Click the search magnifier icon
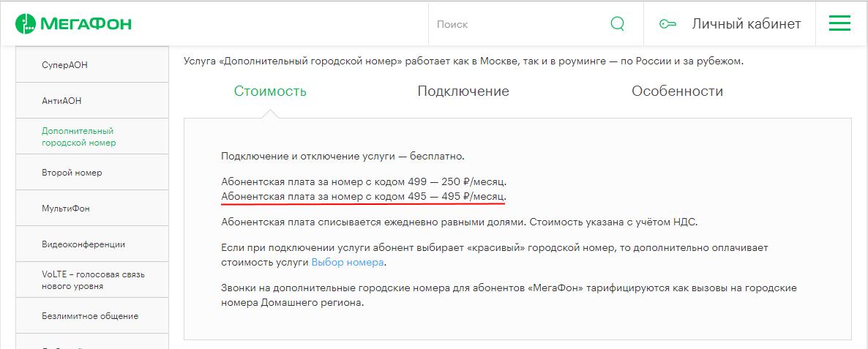This screenshot has height=349, width=868. point(617,24)
